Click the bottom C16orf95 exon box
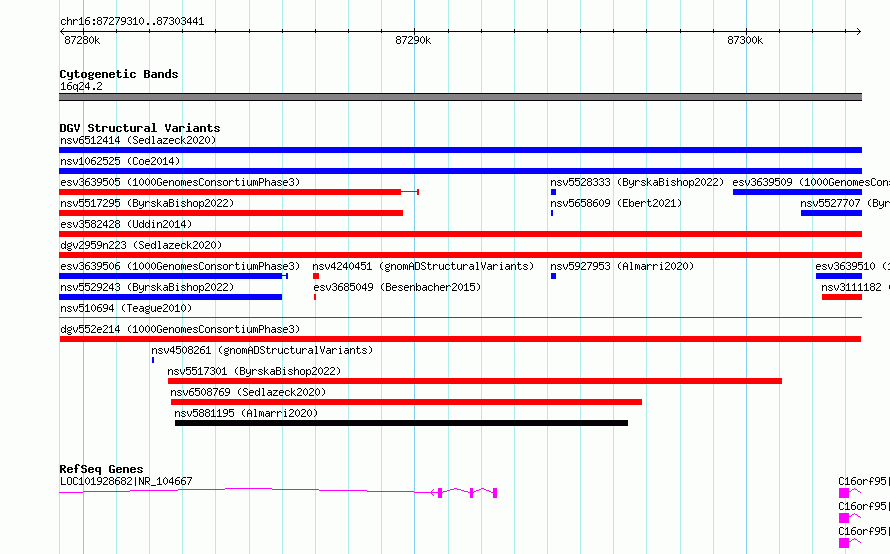The image size is (890, 554). coord(844,543)
